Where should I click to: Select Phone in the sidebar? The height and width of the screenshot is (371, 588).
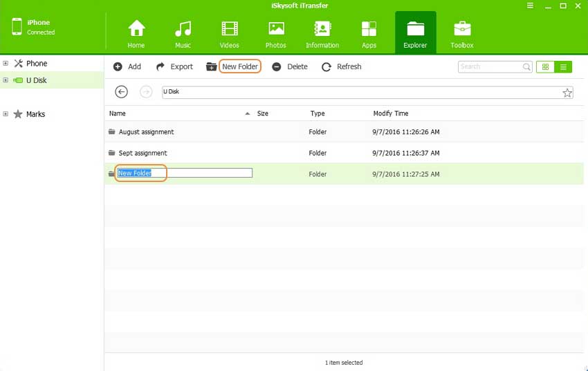[37, 64]
